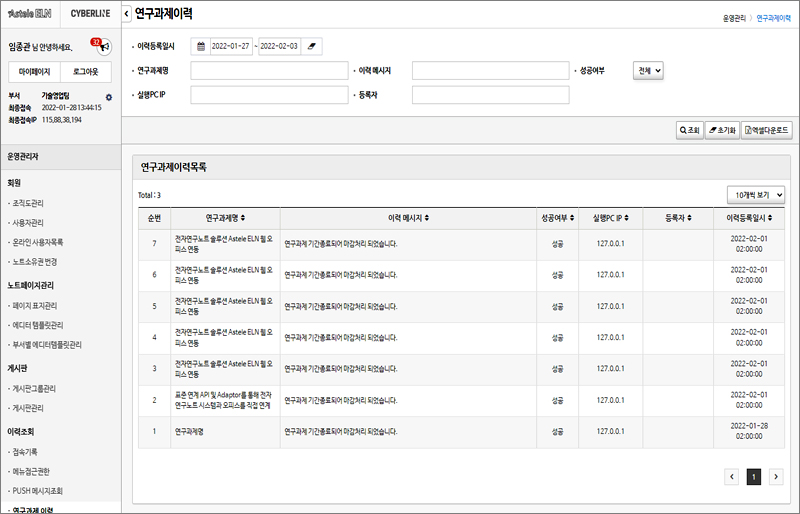Click the calendar icon for 이력등록일시
The width and height of the screenshot is (800, 514).
coord(201,46)
